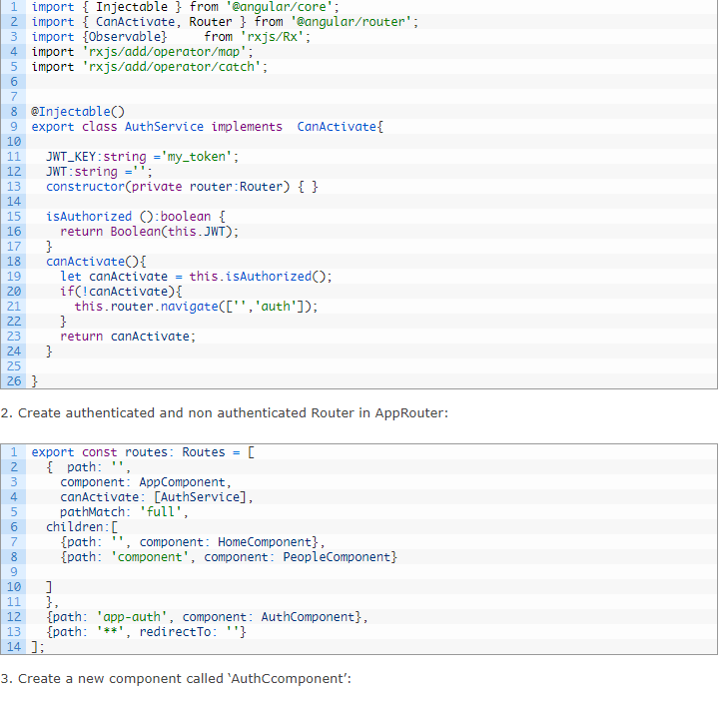Click the 'app-auth' AuthComponent route line
Viewport: 728px width, 703px height.
tap(207, 617)
